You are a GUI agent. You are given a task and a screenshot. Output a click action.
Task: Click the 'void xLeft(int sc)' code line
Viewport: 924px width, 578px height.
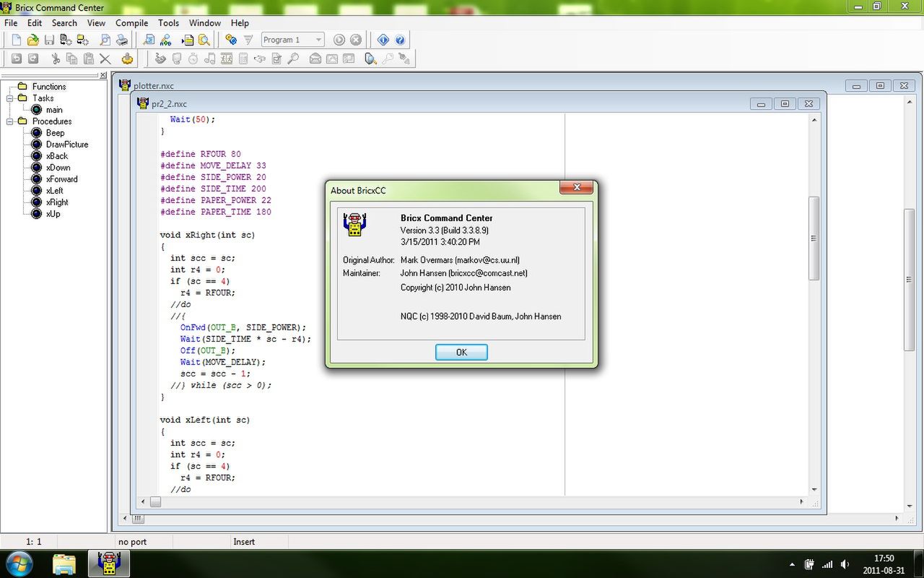pyautogui.click(x=205, y=420)
